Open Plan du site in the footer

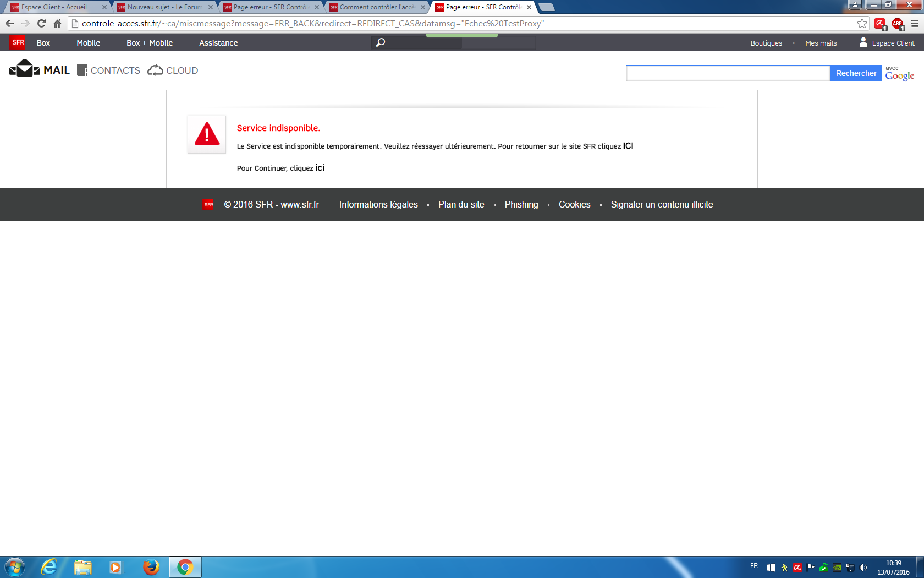tap(461, 205)
